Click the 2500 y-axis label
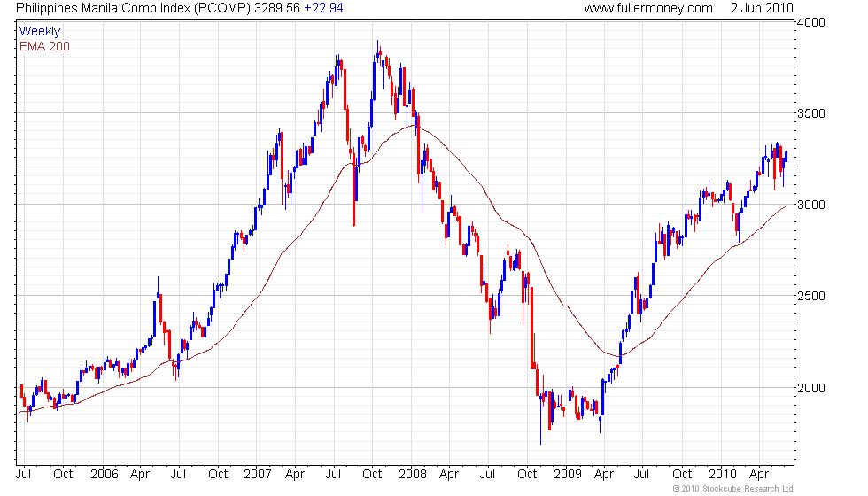 click(x=811, y=296)
